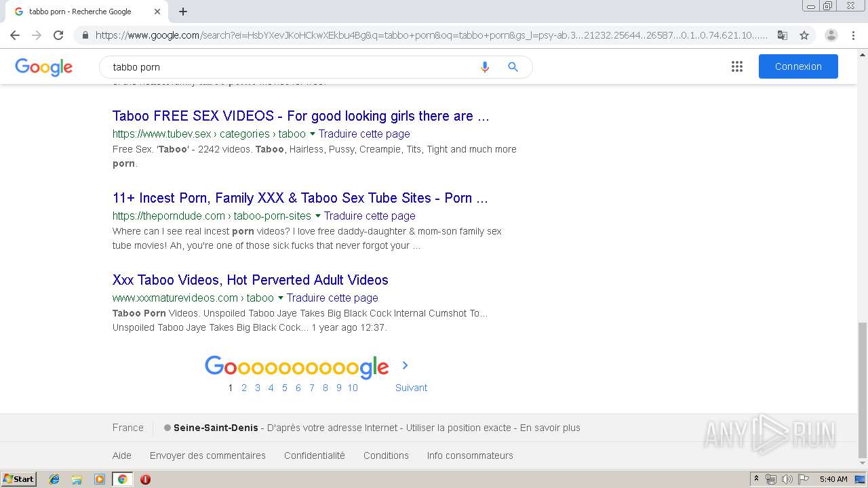Click the red stop-sign taskbar icon
This screenshot has width=868, height=488.
pos(145,479)
